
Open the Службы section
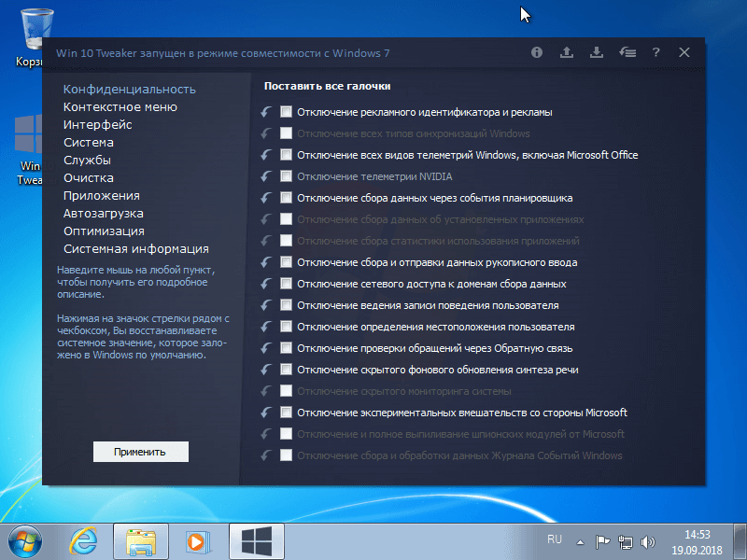click(x=87, y=160)
